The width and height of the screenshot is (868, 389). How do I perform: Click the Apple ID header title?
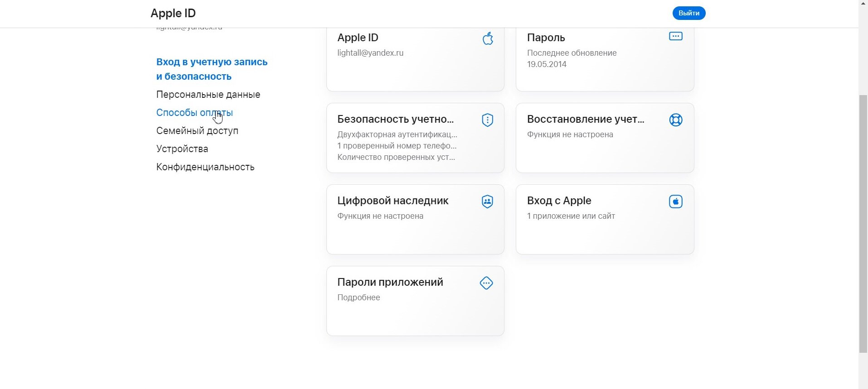point(173,13)
